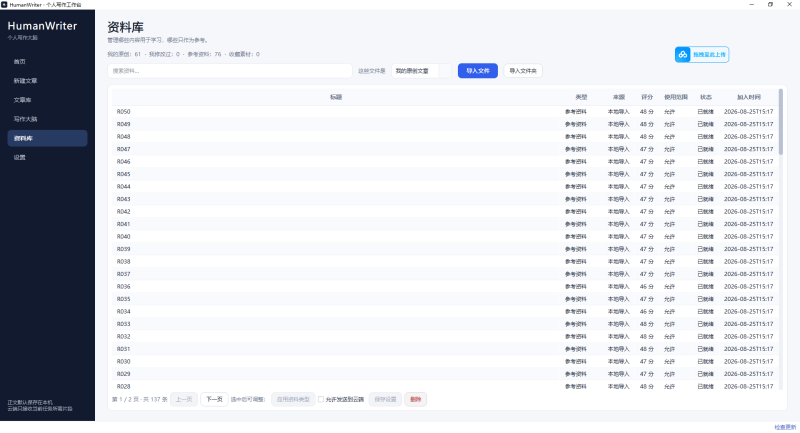The height and width of the screenshot is (433, 800).
Task: Select row R048
Action: 445,137
